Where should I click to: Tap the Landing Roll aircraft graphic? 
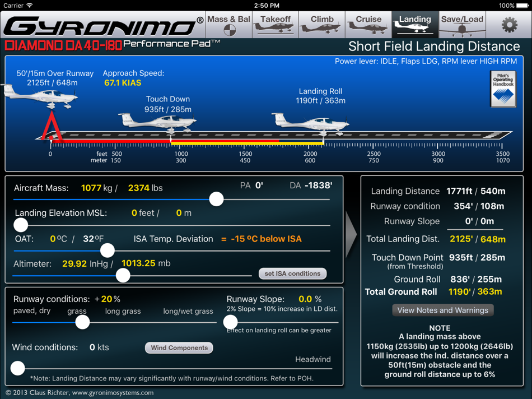[310, 124]
